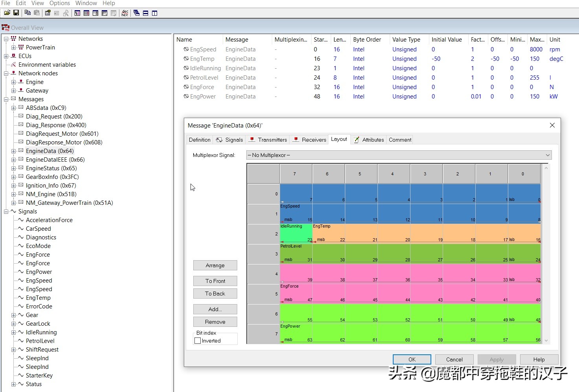Open the Multiplexor Signal dropdown
The image size is (579, 392).
399,155
